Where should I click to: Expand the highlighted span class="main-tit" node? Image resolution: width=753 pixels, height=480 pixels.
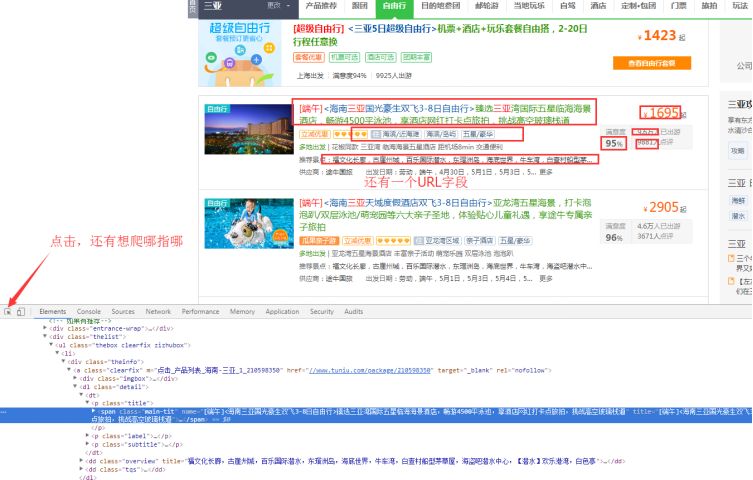(x=93, y=411)
